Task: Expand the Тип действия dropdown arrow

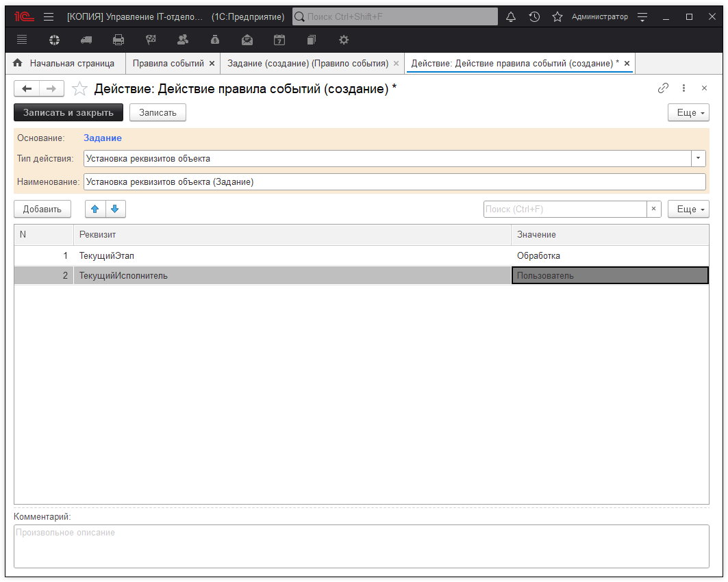Action: tap(698, 158)
